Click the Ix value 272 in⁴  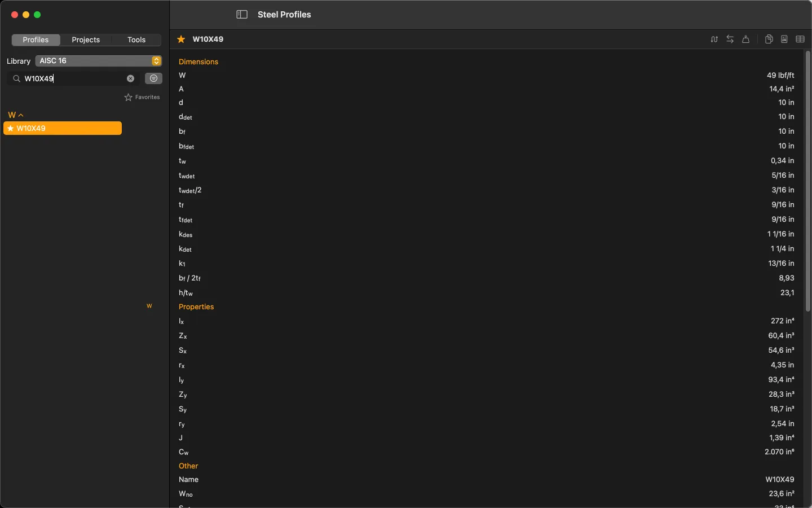point(783,321)
